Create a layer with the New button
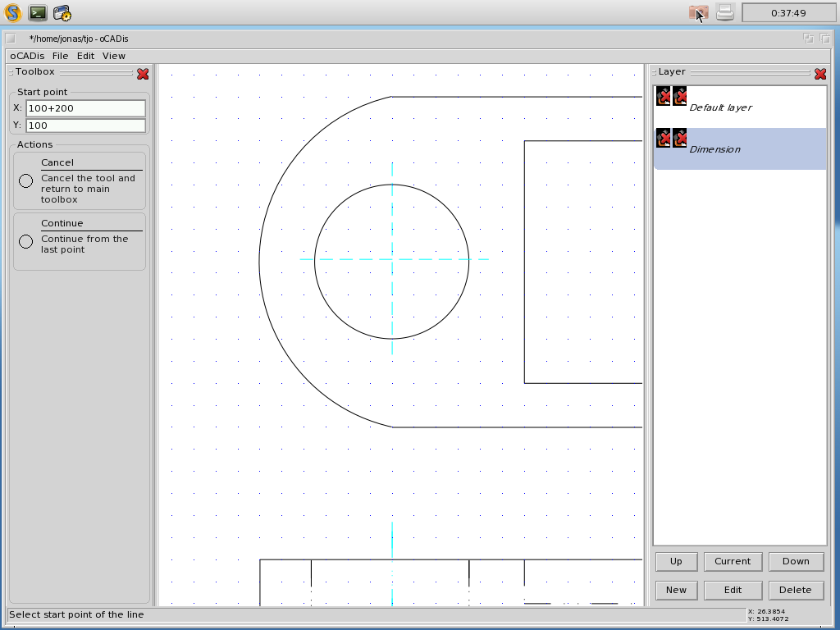The width and height of the screenshot is (840, 630). pos(676,591)
